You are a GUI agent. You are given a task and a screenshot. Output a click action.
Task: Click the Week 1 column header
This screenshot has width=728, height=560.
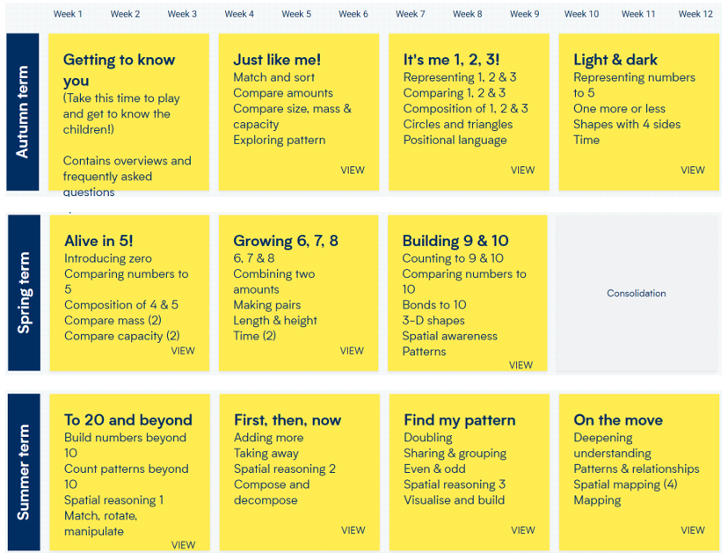click(68, 14)
